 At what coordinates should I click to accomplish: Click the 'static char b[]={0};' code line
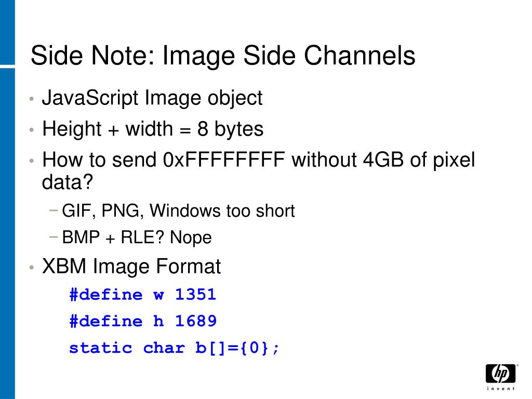tap(174, 348)
